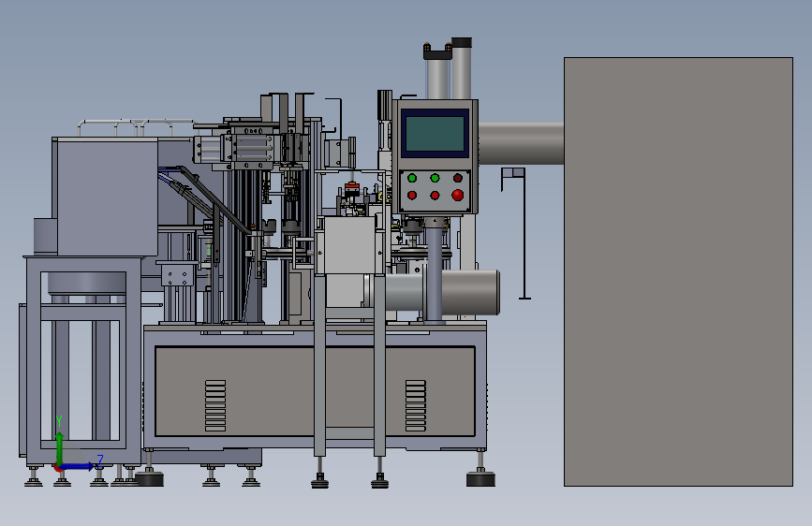Screen dimensions: 812x526
Task: Click the Y axis label of the triad
Action: (59, 421)
